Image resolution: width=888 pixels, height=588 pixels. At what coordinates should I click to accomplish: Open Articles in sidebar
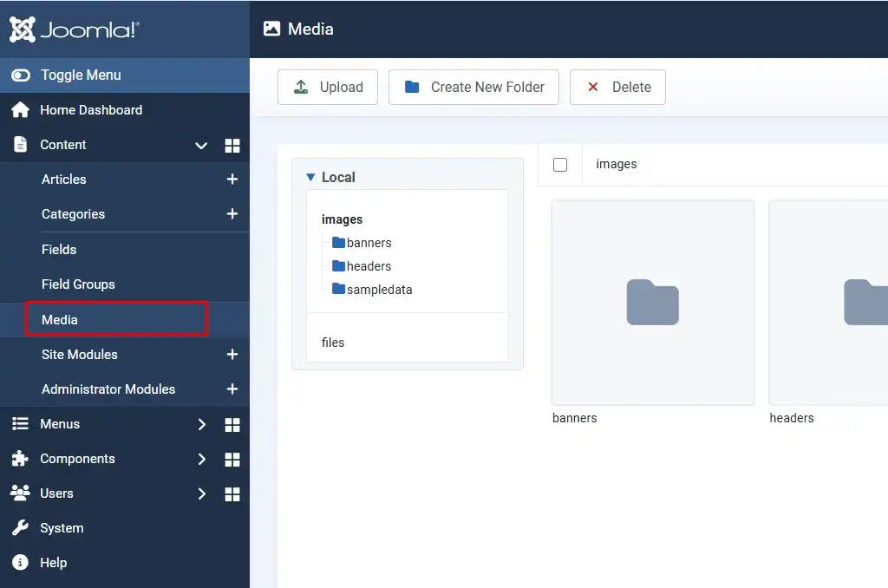[64, 180]
